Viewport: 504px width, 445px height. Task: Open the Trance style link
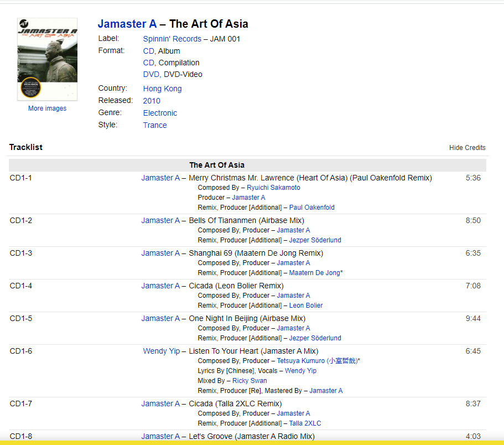155,126
